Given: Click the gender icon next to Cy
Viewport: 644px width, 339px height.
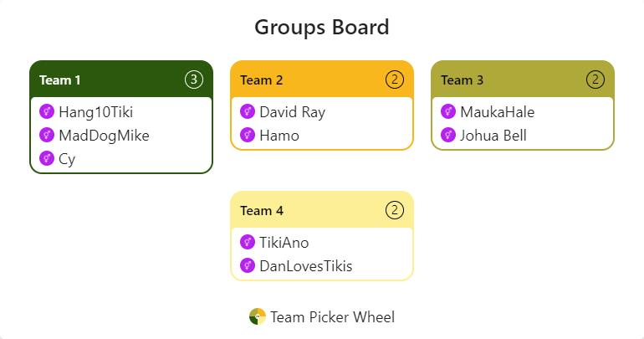Looking at the screenshot, I should tap(47, 158).
